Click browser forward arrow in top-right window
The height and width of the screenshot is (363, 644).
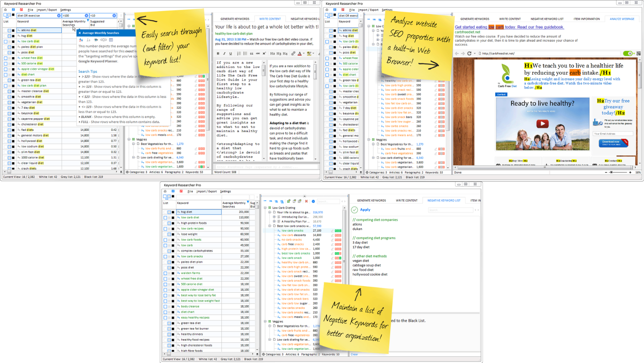(463, 53)
